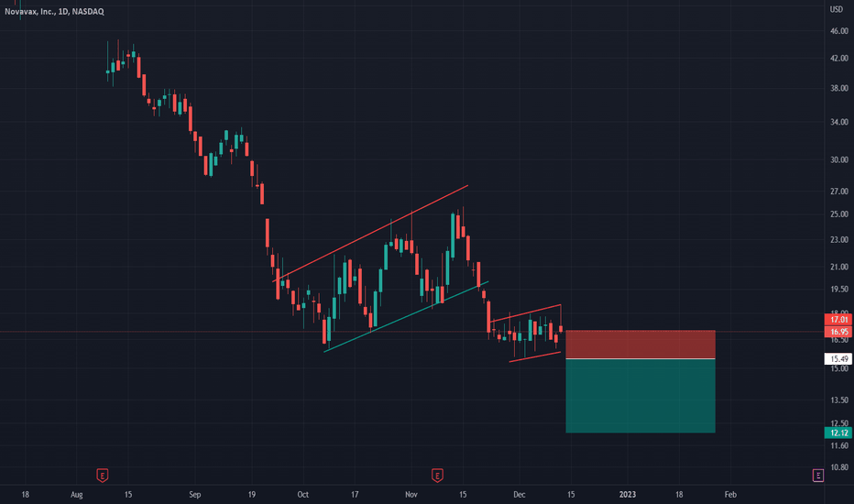Select the upper red channel trendline

click(370, 234)
